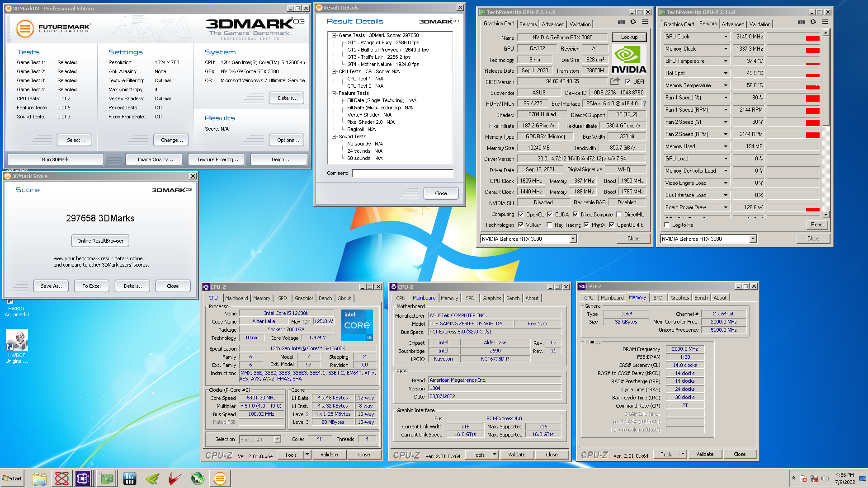Open GPU Clock sensor dropdown
The image size is (868, 488).
[x=726, y=37]
